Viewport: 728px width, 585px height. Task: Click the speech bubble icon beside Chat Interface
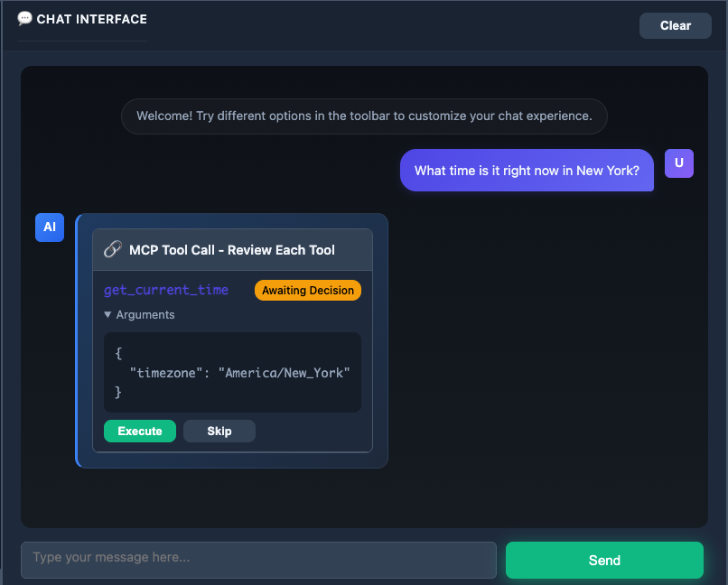click(24, 19)
